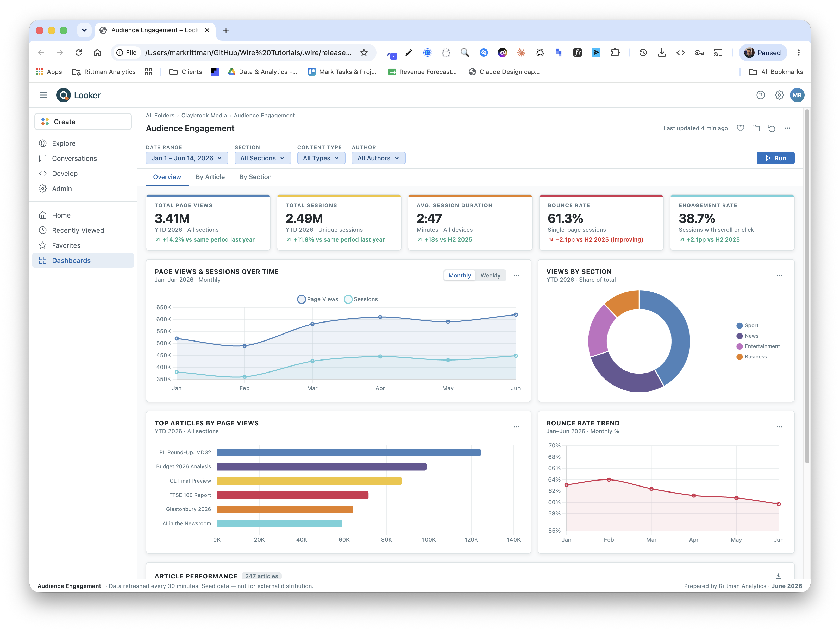Open Explore in the sidebar
Screen dimensions: 840x631
click(x=83, y=143)
